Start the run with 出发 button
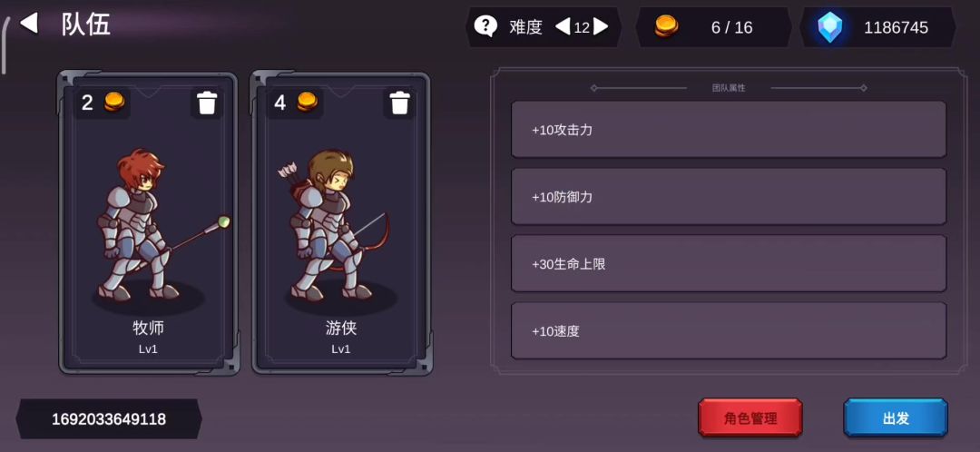 pyautogui.click(x=896, y=418)
